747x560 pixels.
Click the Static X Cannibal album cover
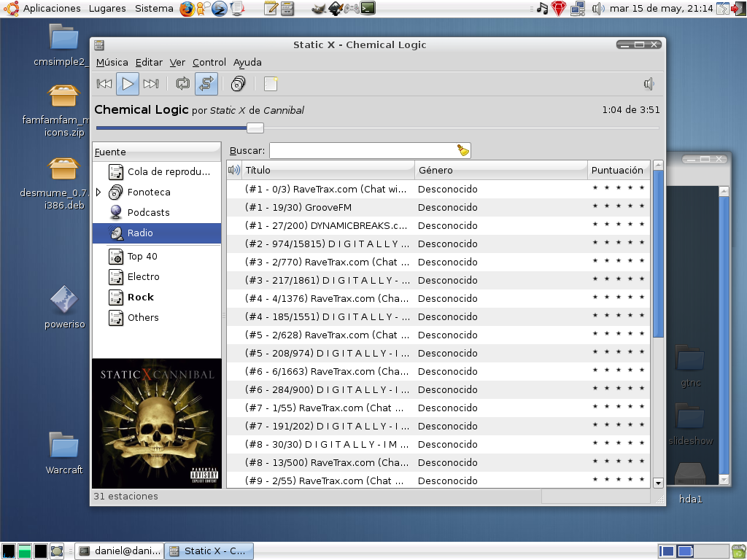tap(157, 424)
